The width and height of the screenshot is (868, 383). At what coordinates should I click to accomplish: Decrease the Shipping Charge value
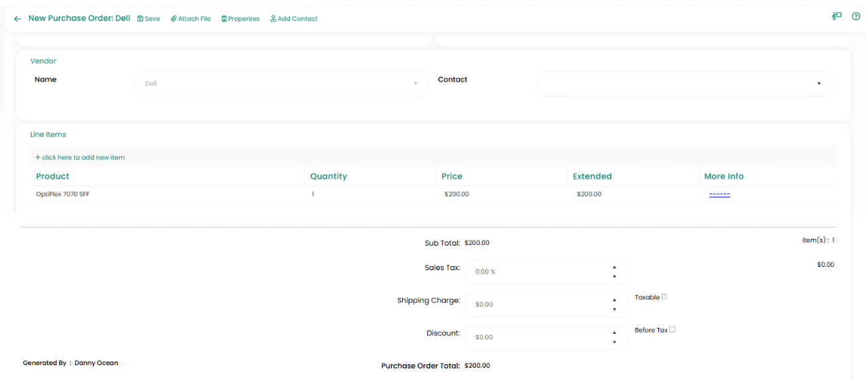click(x=615, y=309)
